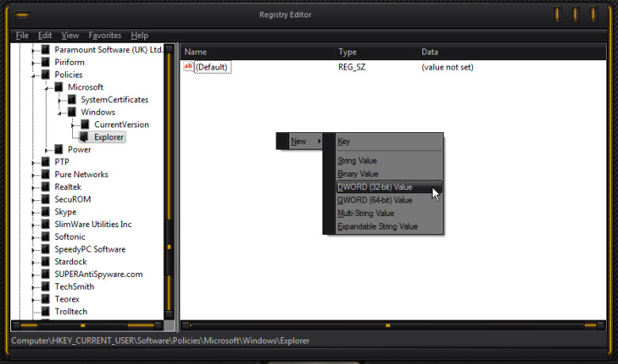This screenshot has height=364, width=618.
Task: Select the TechSmith key label
Action: (x=74, y=286)
